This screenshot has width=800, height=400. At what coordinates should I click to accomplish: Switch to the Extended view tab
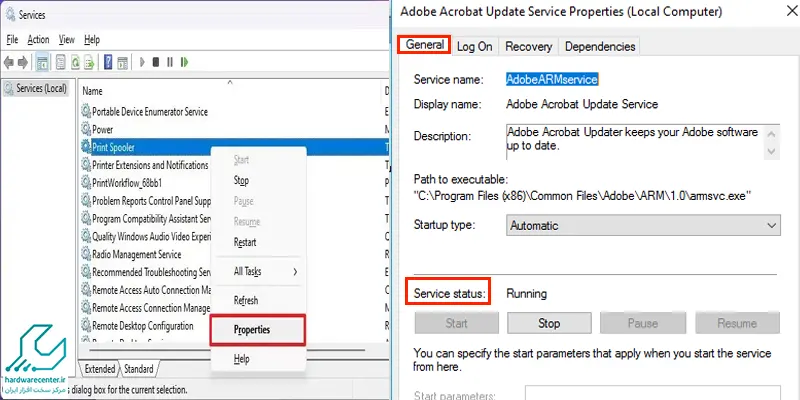pyautogui.click(x=99, y=368)
